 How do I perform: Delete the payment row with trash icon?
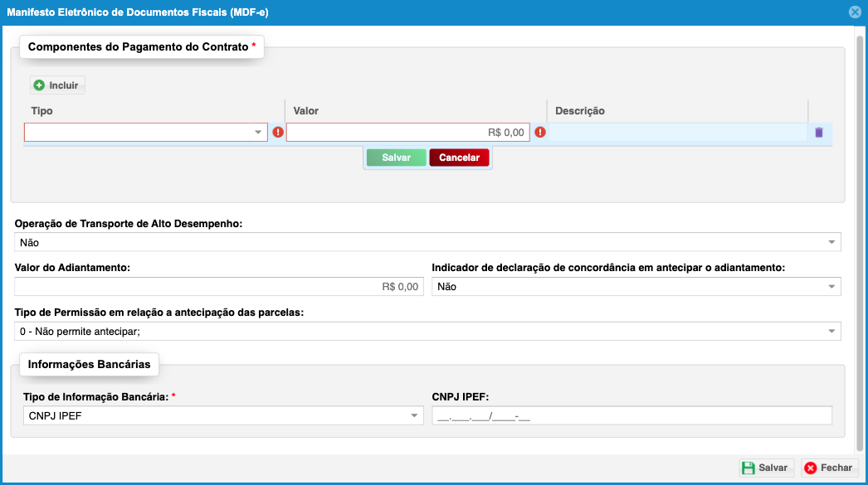(x=819, y=133)
